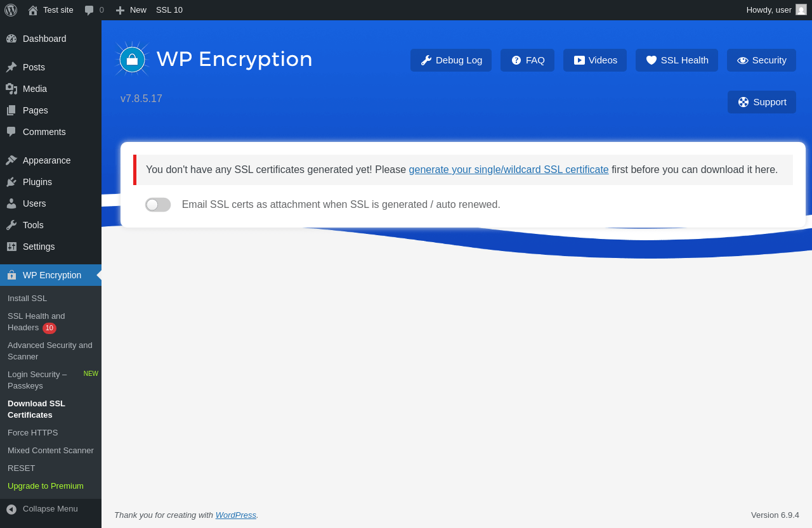Click the WordPress logo icon
812x528 pixels.
pyautogui.click(x=11, y=10)
